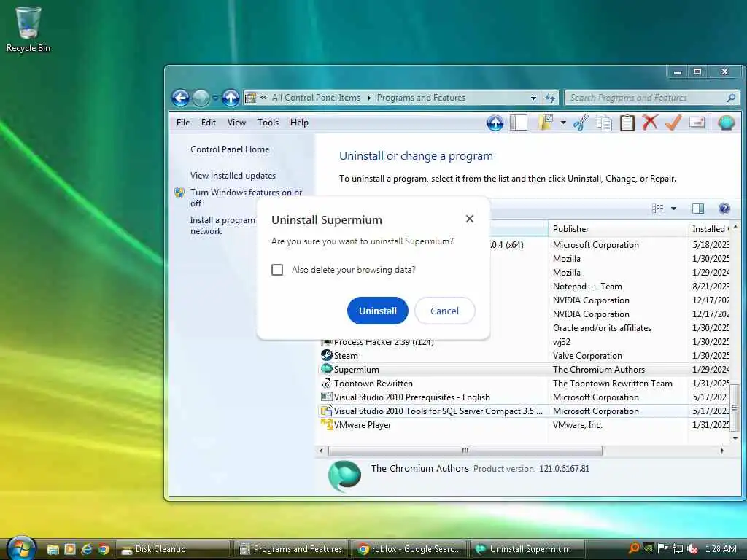
Task: Open the Help menu
Action: click(x=299, y=122)
